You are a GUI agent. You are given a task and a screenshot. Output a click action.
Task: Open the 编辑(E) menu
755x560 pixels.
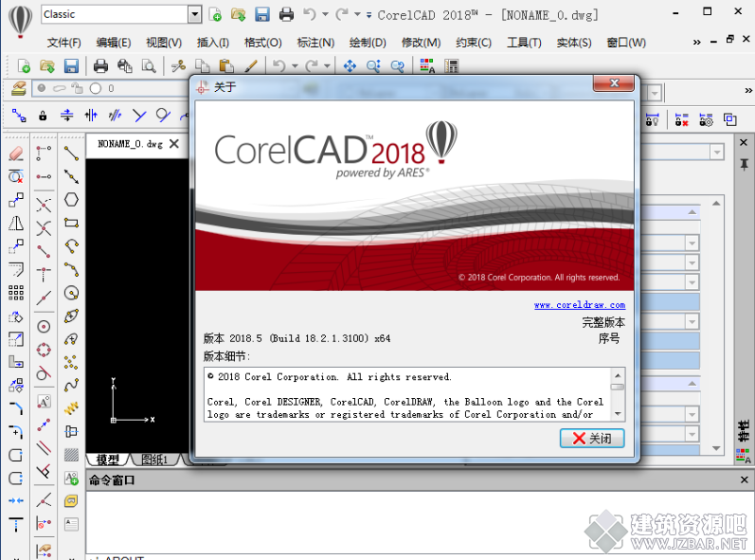[114, 43]
